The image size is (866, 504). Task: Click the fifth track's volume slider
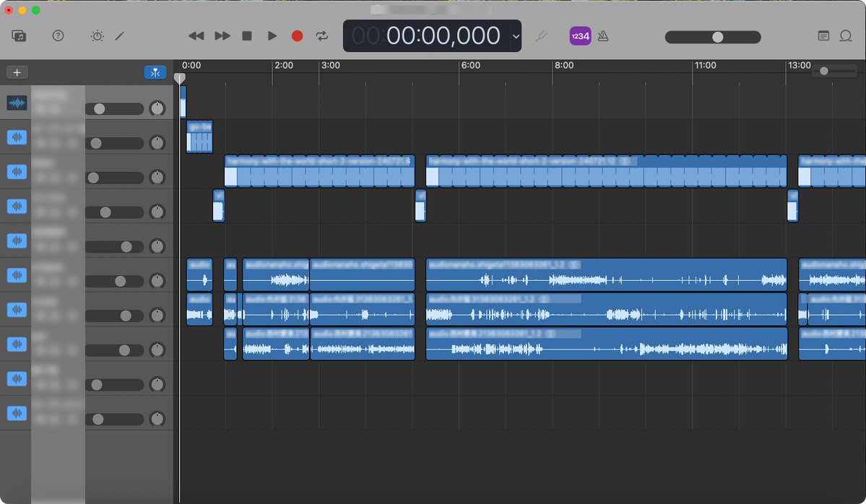tap(114, 247)
